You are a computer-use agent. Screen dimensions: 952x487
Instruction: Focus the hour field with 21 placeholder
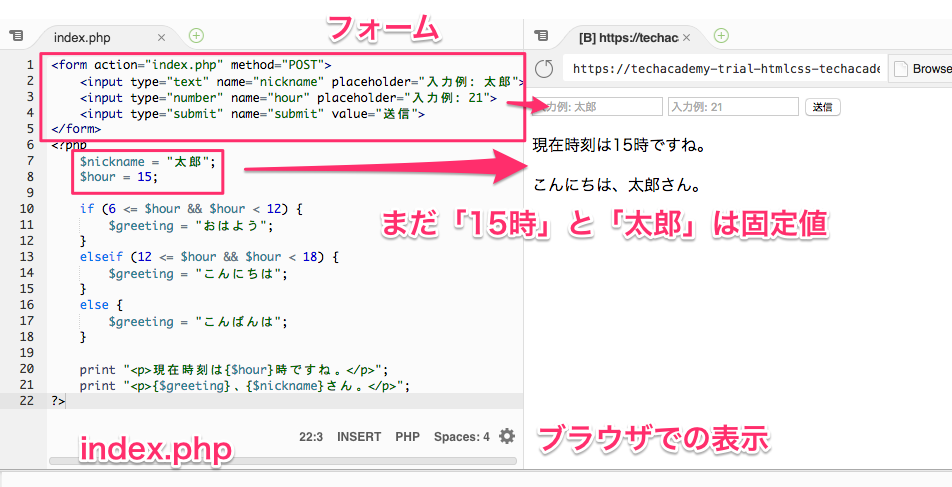[733, 107]
